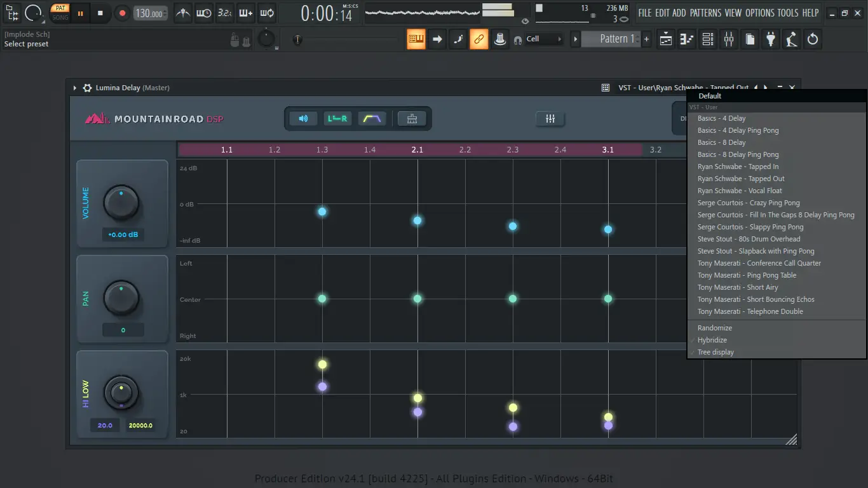Open the project browser view
The height and width of the screenshot is (488, 868).
tap(750, 39)
